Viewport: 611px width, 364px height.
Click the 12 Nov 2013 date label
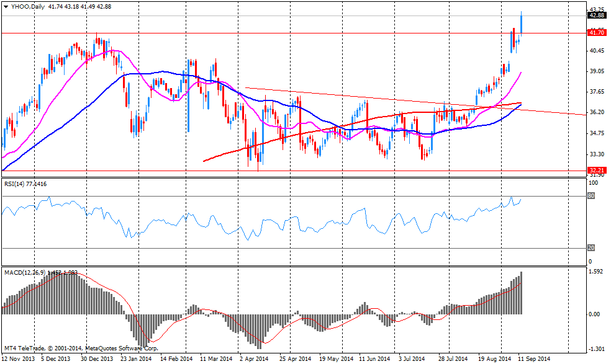tap(17, 358)
